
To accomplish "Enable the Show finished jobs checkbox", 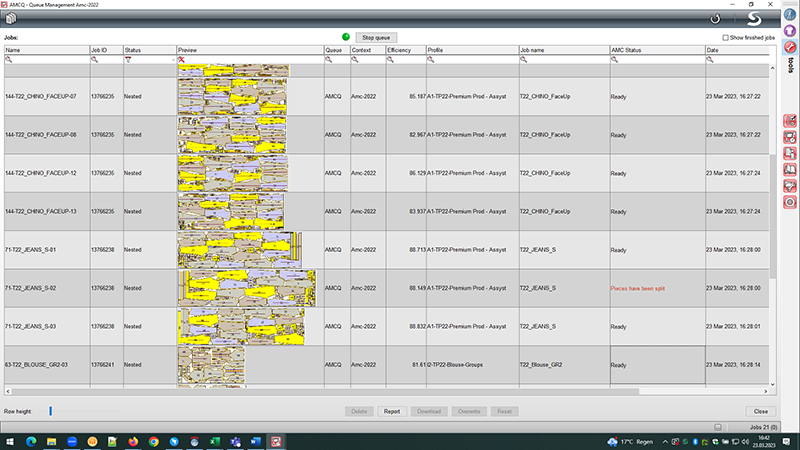I will pyautogui.click(x=726, y=37).
